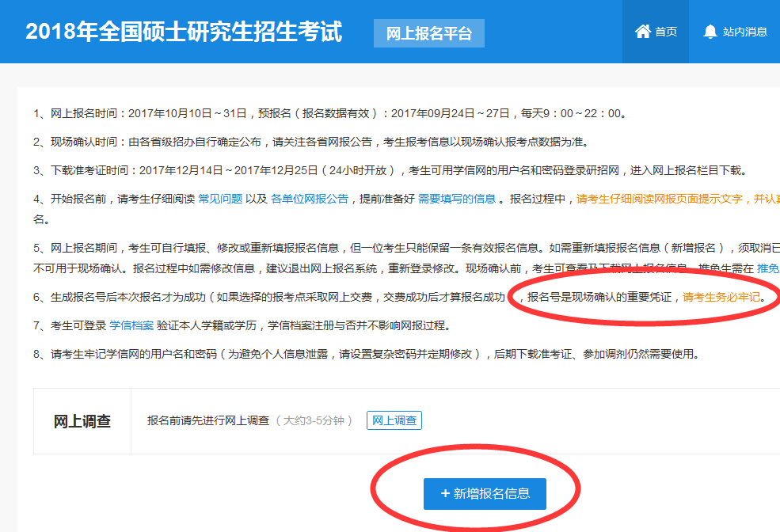
Task: Open the 各单位网报公告 link
Action: pyautogui.click(x=309, y=199)
